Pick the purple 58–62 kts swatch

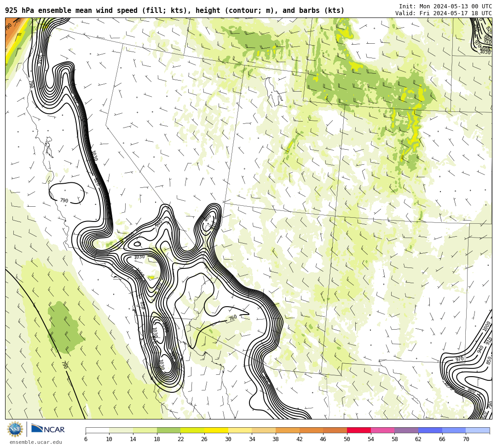tap(406, 430)
